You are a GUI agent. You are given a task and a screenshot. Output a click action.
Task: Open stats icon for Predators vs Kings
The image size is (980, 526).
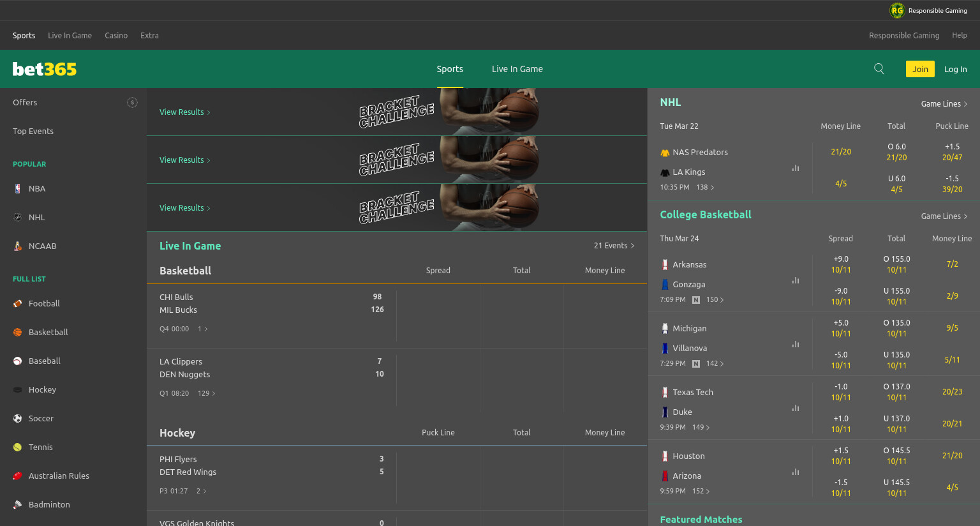[796, 168]
